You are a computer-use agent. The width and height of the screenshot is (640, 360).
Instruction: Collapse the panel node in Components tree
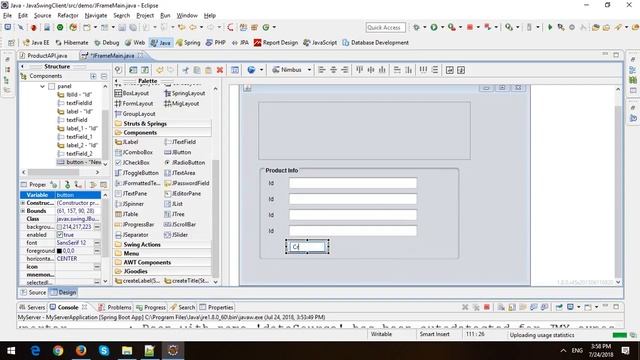point(42,87)
